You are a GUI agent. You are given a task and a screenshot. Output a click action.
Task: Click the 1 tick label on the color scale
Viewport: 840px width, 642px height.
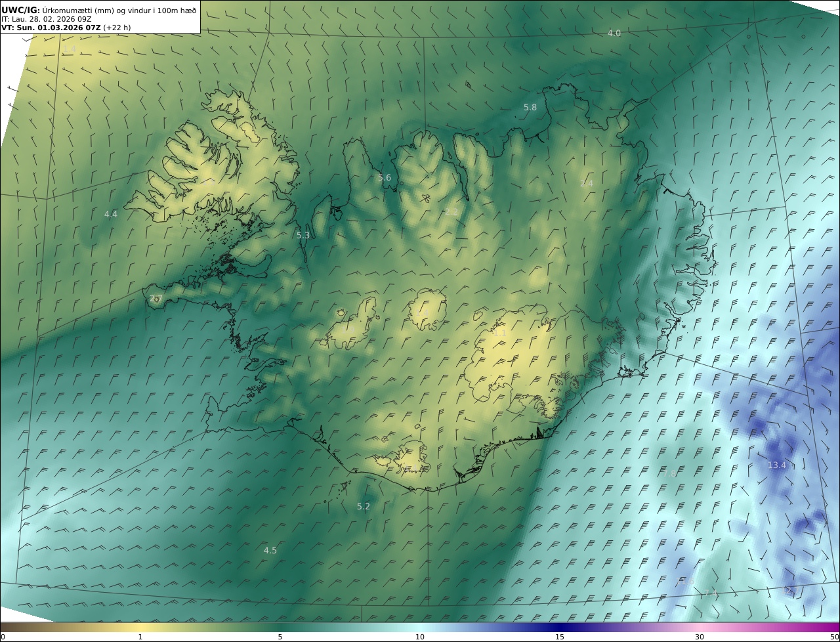point(140,637)
